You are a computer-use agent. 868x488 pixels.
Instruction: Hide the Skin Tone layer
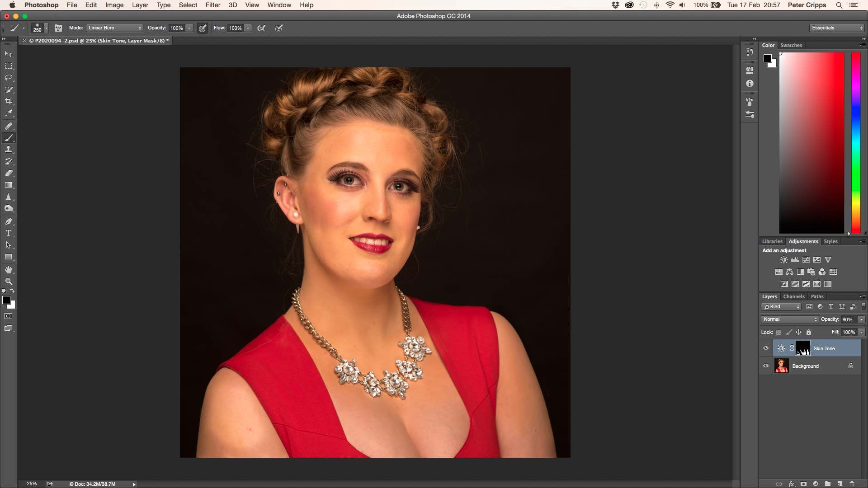(766, 348)
